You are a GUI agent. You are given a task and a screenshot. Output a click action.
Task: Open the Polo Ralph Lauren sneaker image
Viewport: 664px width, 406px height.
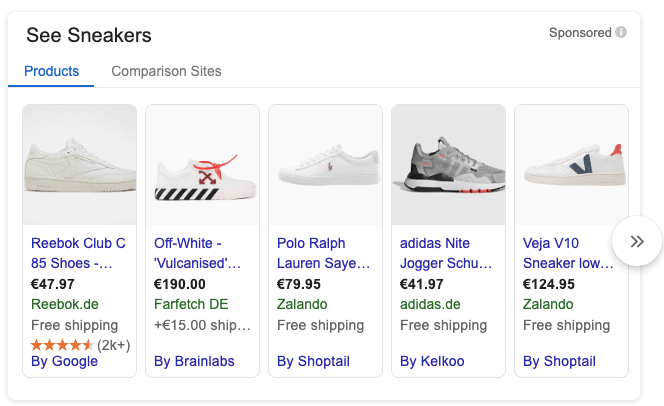[x=325, y=165]
